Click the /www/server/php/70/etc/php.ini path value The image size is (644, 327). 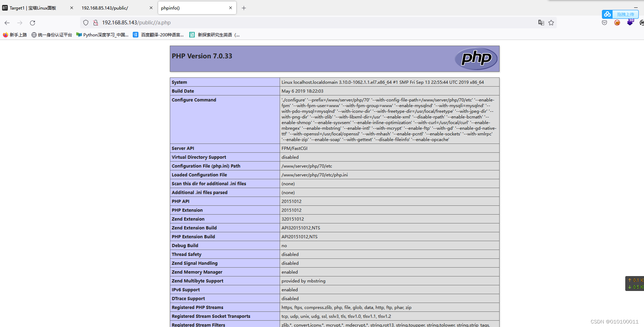(x=315, y=175)
